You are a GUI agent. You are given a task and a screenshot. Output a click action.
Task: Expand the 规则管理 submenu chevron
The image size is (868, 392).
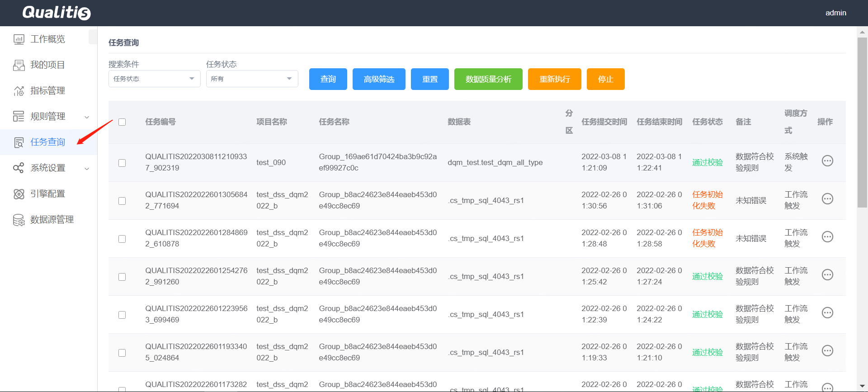click(x=87, y=117)
